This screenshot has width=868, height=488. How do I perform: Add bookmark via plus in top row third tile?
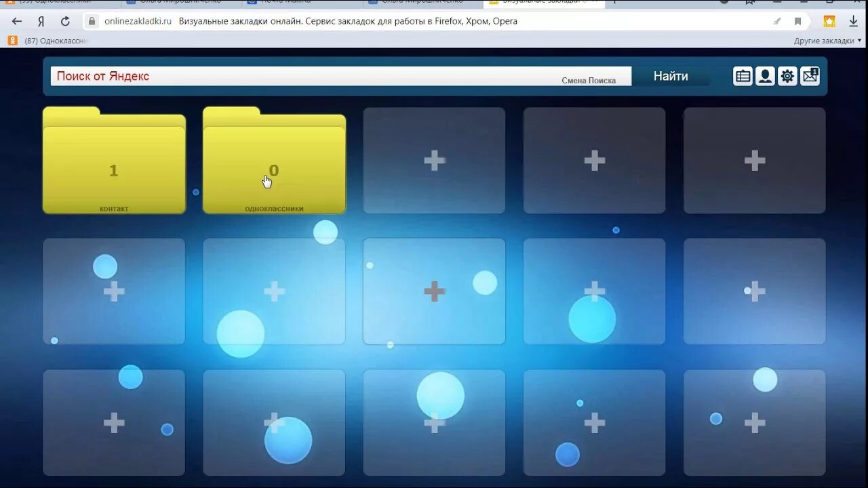pyautogui.click(x=435, y=161)
